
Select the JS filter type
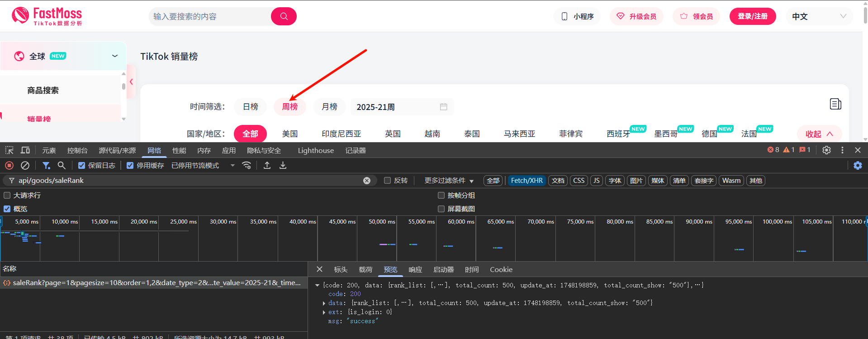[x=597, y=181]
